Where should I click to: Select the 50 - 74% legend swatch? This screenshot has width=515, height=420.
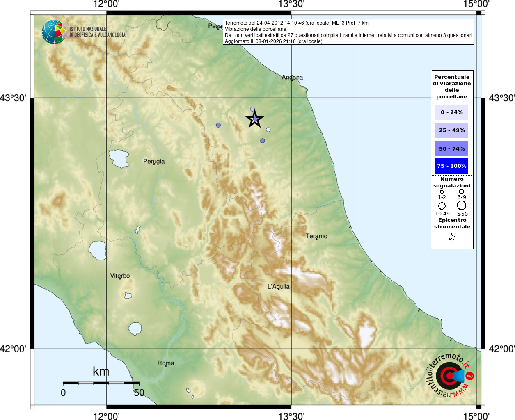(x=452, y=148)
